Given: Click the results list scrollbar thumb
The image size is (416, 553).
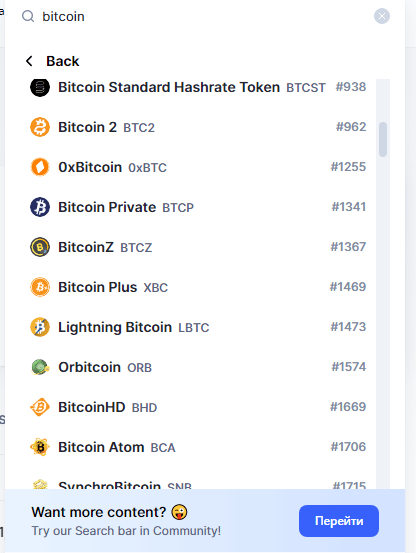Looking at the screenshot, I should [x=383, y=139].
